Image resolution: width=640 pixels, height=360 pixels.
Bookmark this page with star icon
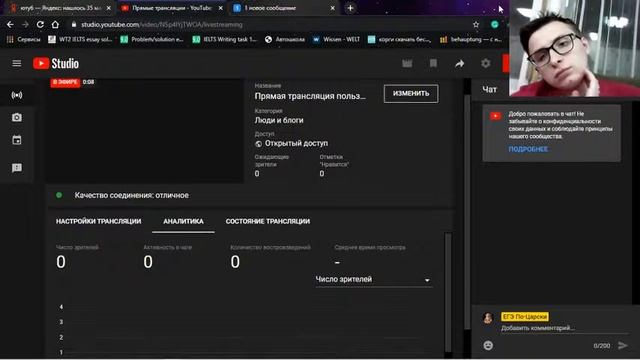tap(476, 24)
